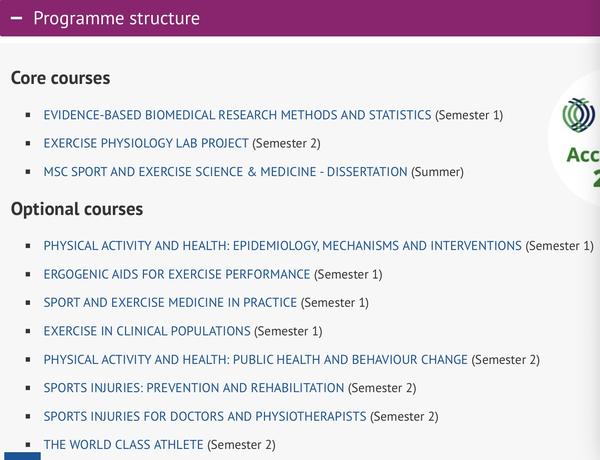
Task: Open Exercise Physiology Lab Project course
Action: pyautogui.click(x=146, y=143)
